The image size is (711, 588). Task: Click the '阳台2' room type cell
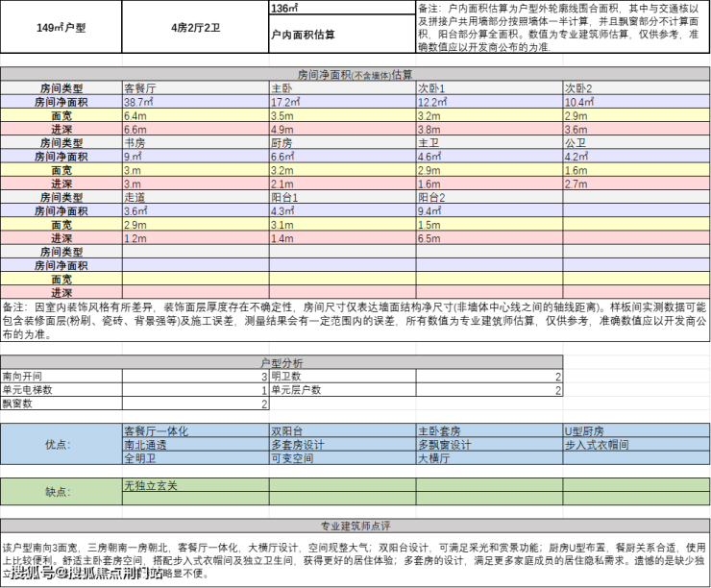tap(490, 197)
